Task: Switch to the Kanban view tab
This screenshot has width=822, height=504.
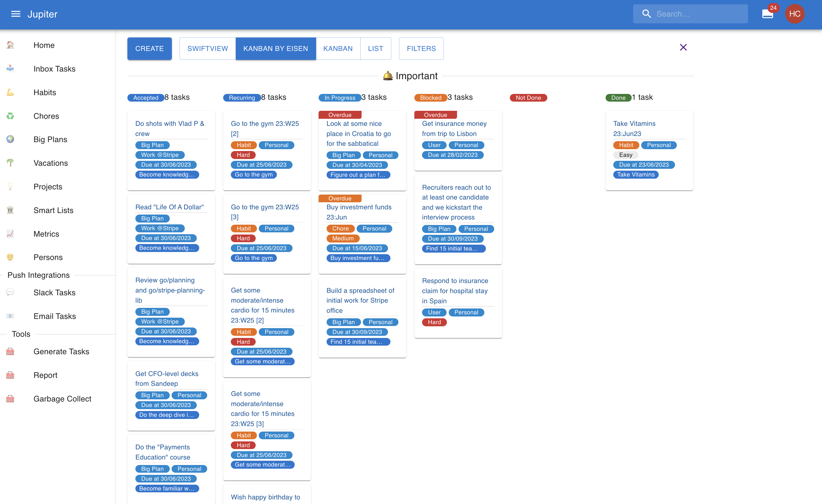Action: (338, 49)
